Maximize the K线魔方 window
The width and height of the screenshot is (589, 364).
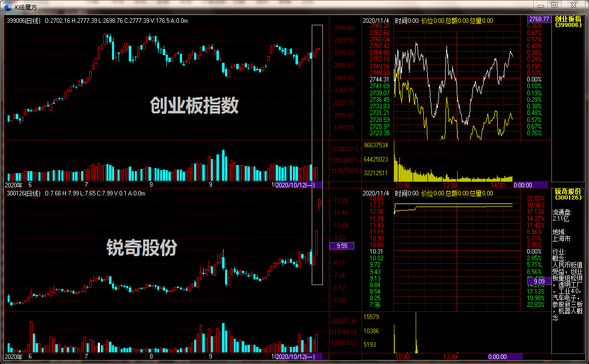pyautogui.click(x=555, y=6)
